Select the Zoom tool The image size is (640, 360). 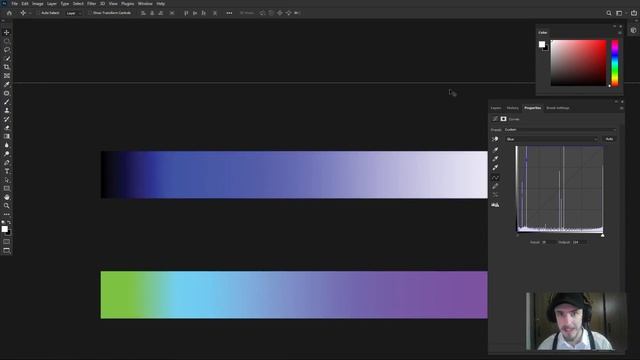(x=7, y=206)
